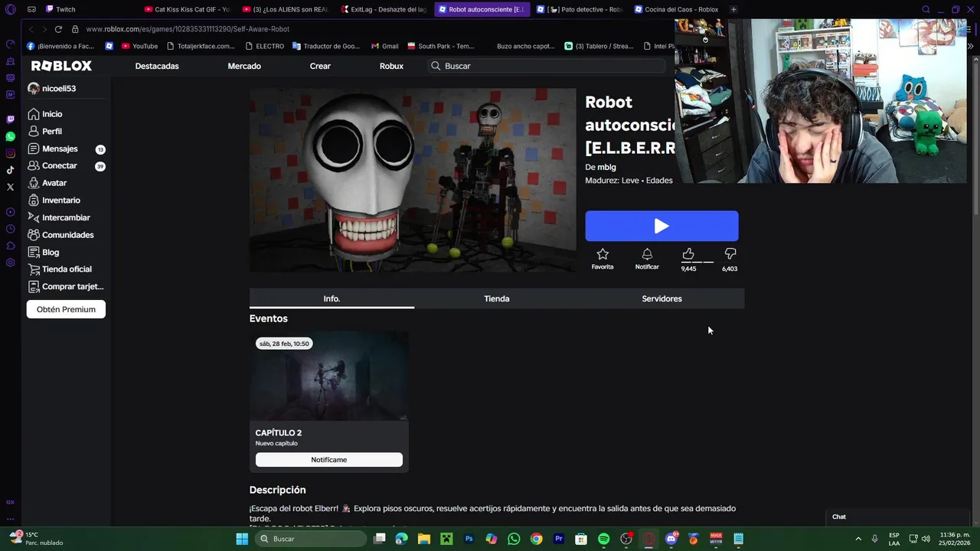Open Conectar in Roblox sidebar

click(x=60, y=166)
